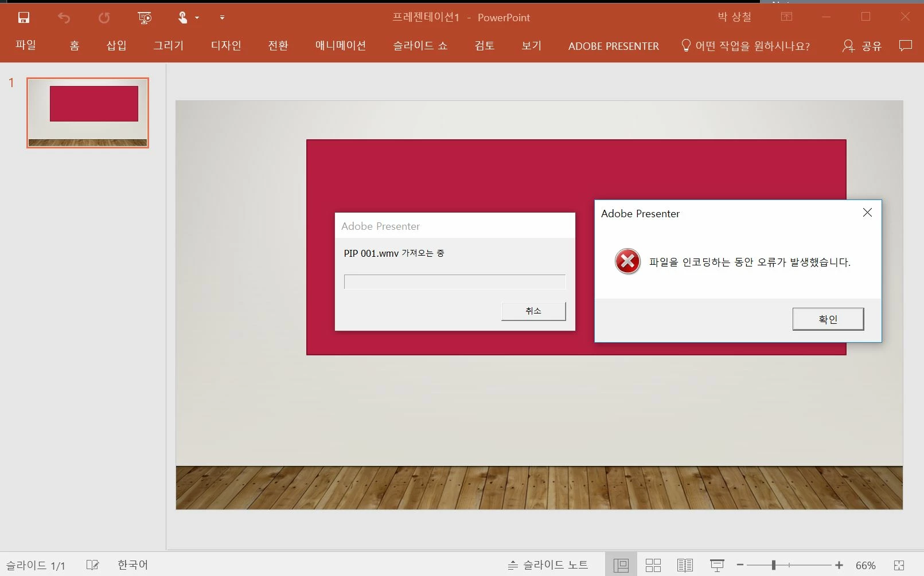The width and height of the screenshot is (924, 576).
Task: Switch to the 그리기 tab
Action: [x=169, y=46]
